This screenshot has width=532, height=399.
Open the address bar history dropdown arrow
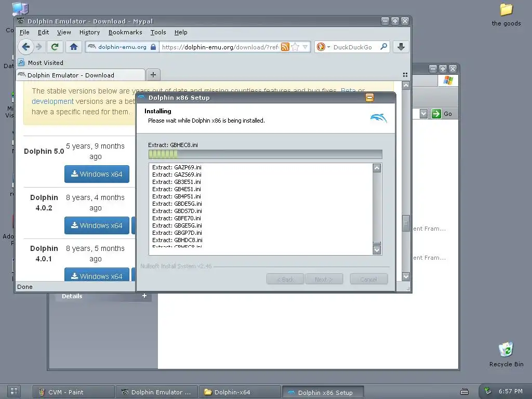pos(305,47)
